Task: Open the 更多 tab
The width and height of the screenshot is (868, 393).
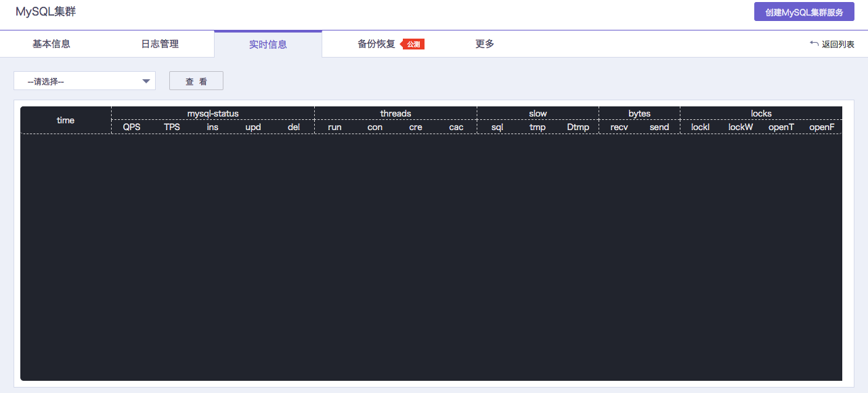Action: [485, 44]
